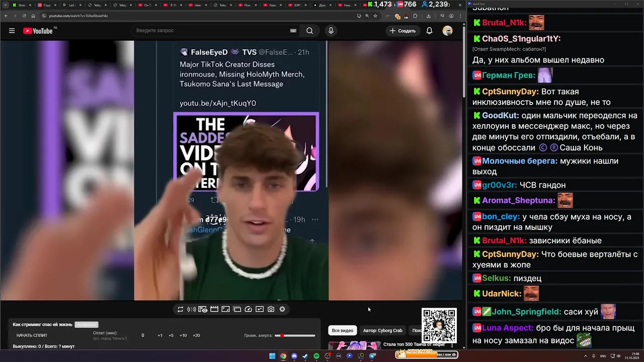Open the browser extensions puzzle icon
The height and width of the screenshot is (362, 644).
415,16
